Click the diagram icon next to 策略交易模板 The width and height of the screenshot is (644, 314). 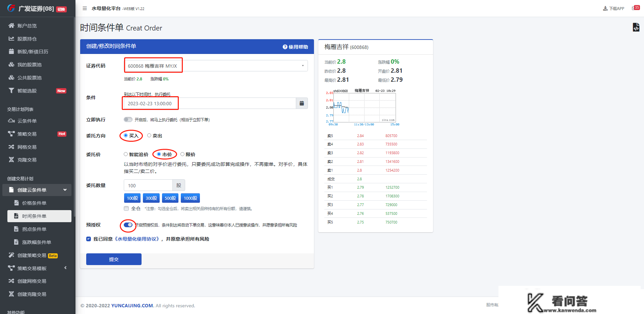pyautogui.click(x=11, y=268)
